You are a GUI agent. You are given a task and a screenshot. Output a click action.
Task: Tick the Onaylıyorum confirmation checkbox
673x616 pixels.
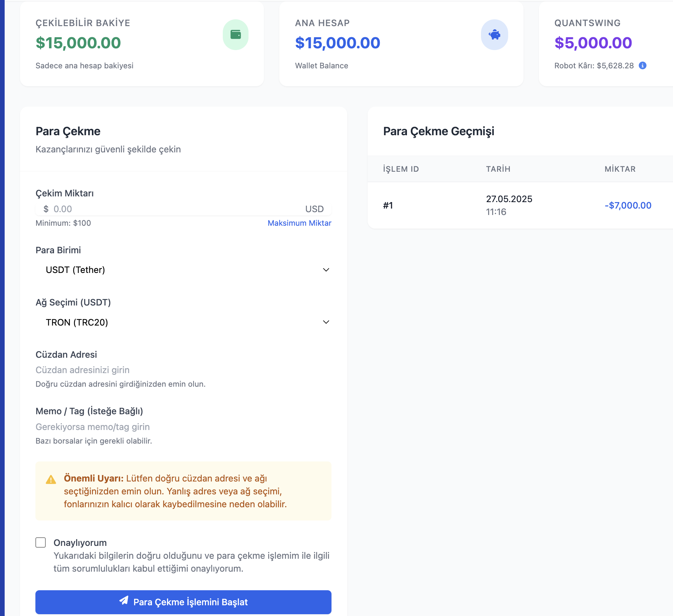point(41,542)
